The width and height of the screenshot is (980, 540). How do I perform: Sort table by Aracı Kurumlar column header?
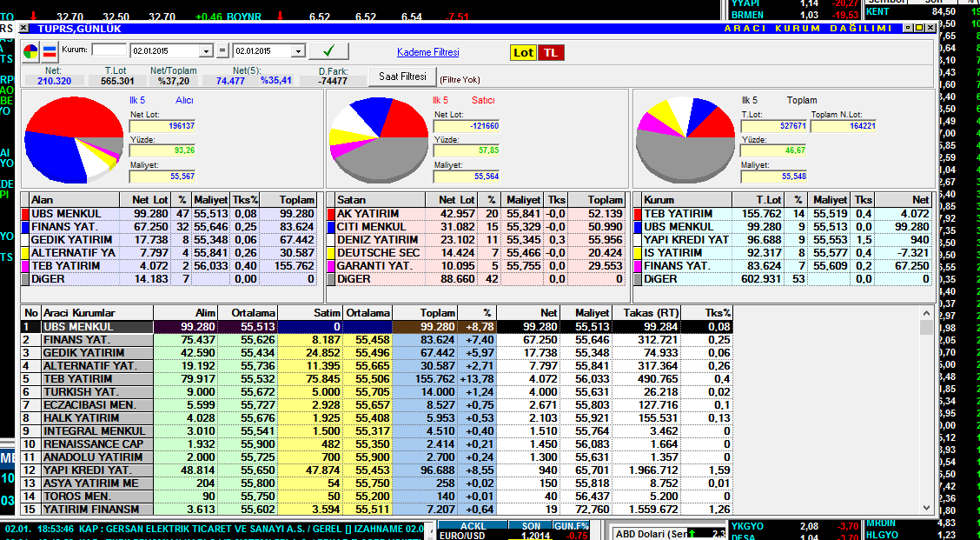96,313
